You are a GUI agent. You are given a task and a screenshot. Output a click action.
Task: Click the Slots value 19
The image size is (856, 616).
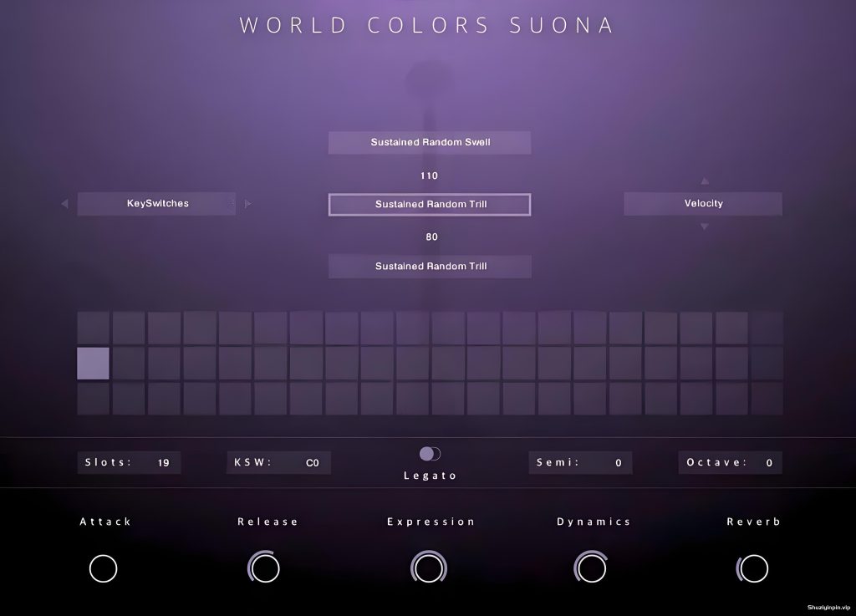point(163,463)
